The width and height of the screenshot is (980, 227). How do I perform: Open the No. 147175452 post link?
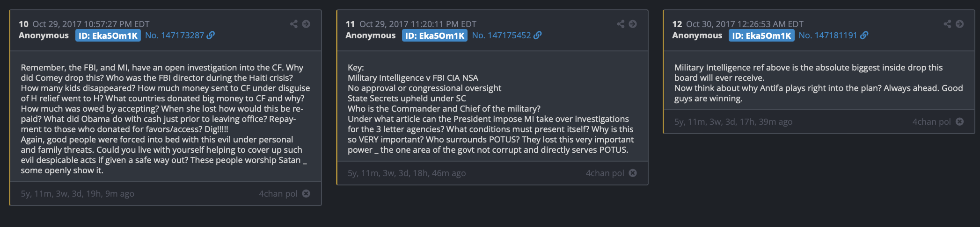click(501, 35)
